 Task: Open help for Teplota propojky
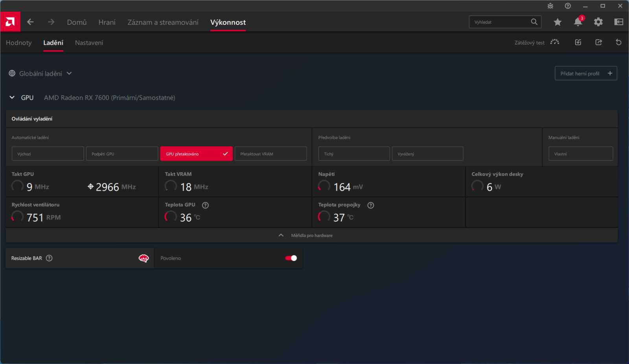click(371, 205)
